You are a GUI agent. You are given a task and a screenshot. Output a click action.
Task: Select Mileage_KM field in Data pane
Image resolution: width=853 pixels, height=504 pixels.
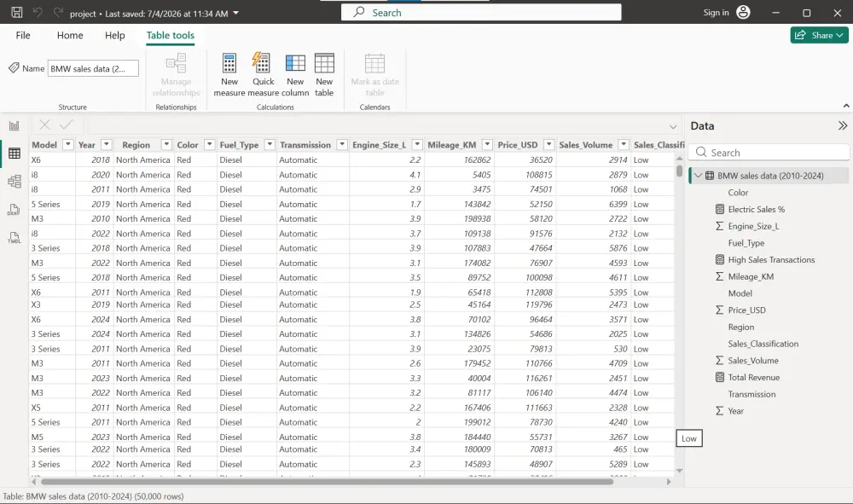click(x=751, y=277)
